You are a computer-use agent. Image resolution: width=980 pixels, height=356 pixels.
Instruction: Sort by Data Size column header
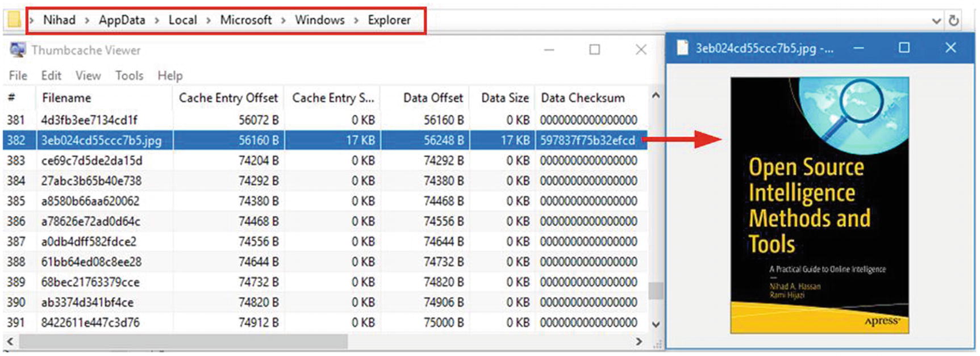(502, 98)
